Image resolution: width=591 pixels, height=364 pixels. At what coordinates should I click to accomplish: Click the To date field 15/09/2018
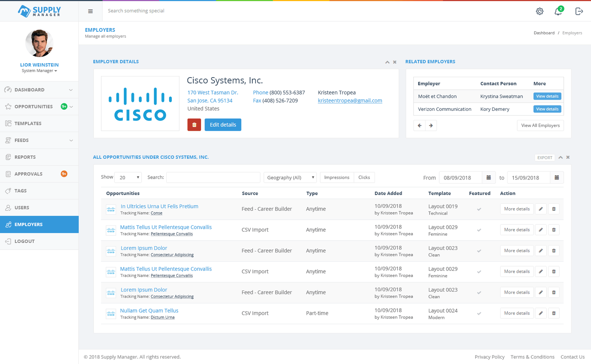[x=529, y=178]
